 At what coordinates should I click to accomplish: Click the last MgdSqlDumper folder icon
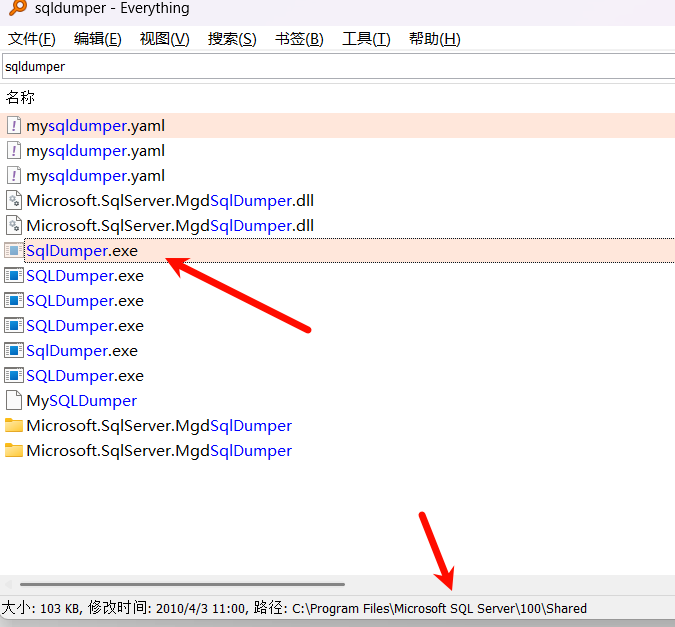(14, 451)
